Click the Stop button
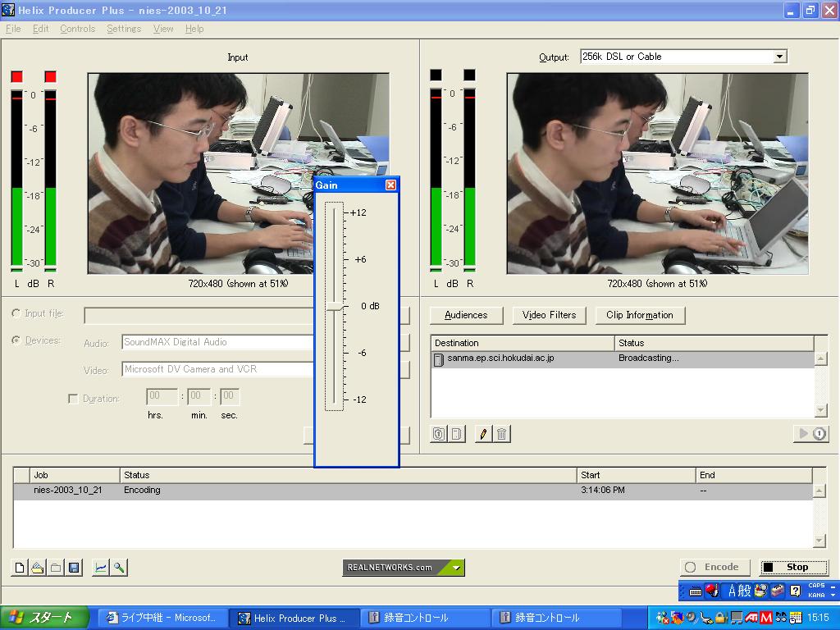The width and height of the screenshot is (840, 630). pyautogui.click(x=794, y=568)
